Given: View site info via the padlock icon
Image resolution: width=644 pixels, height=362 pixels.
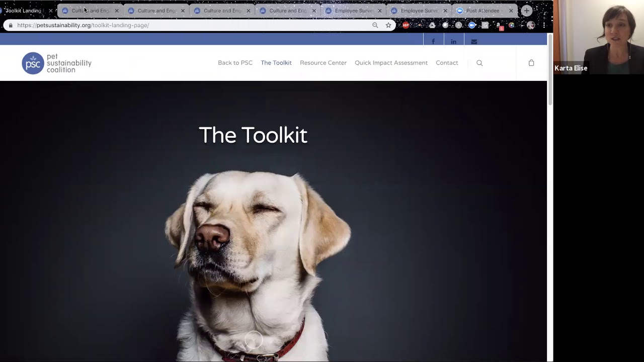Looking at the screenshot, I should 11,25.
